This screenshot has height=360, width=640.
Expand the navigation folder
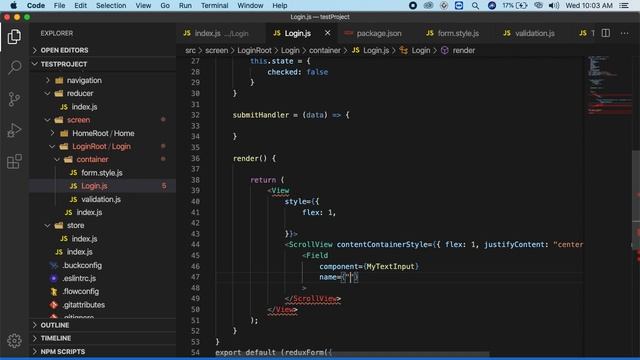pyautogui.click(x=47, y=80)
